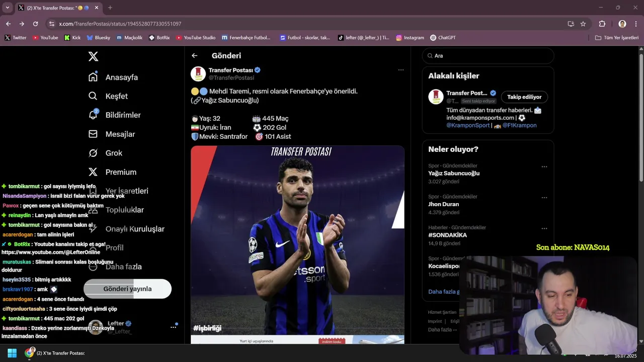Open Windows Start button
The height and width of the screenshot is (362, 644).
(x=12, y=353)
